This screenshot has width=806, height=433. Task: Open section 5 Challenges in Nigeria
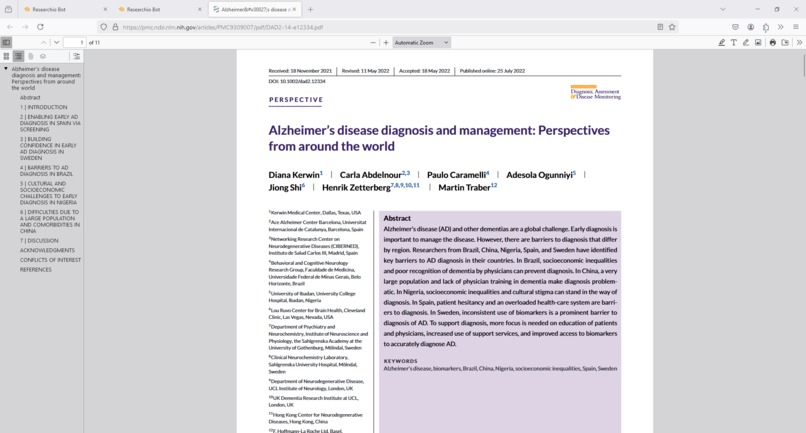click(x=49, y=193)
